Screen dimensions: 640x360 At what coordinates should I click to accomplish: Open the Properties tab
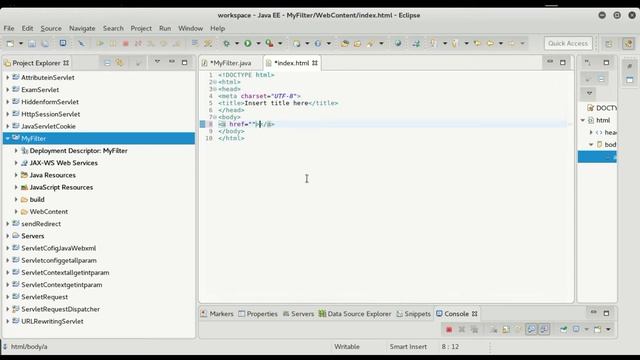pos(258,313)
